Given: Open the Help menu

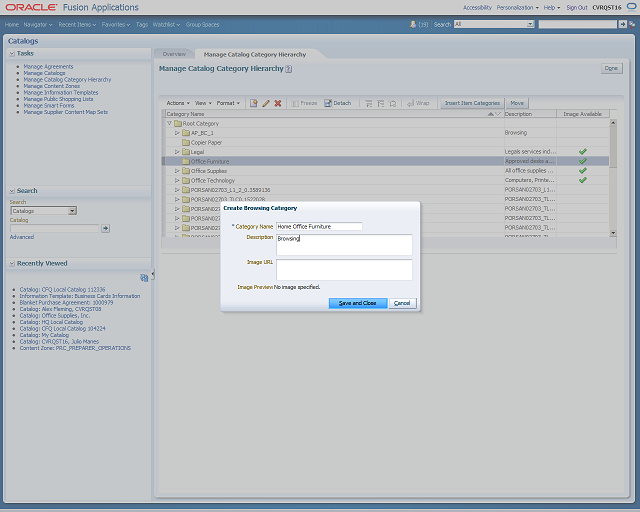Looking at the screenshot, I should (x=551, y=7).
